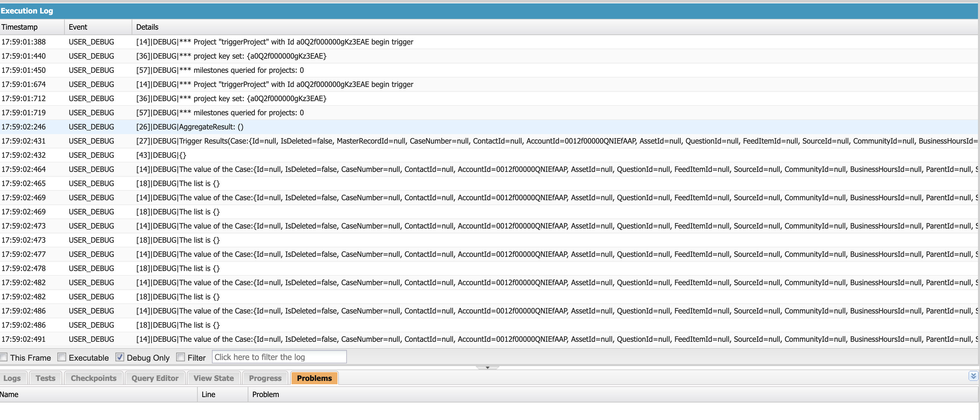Show the View State tab
The height and width of the screenshot is (420, 980).
click(x=213, y=378)
